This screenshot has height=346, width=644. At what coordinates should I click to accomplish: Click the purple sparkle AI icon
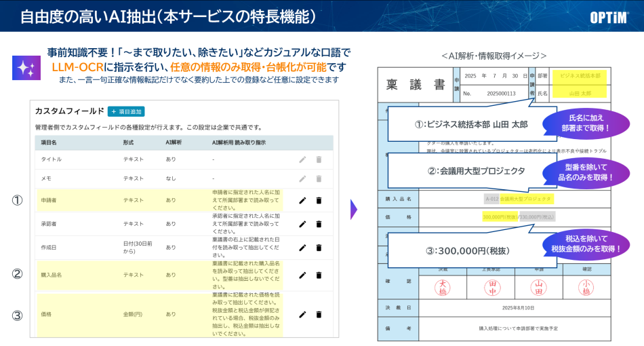click(26, 68)
